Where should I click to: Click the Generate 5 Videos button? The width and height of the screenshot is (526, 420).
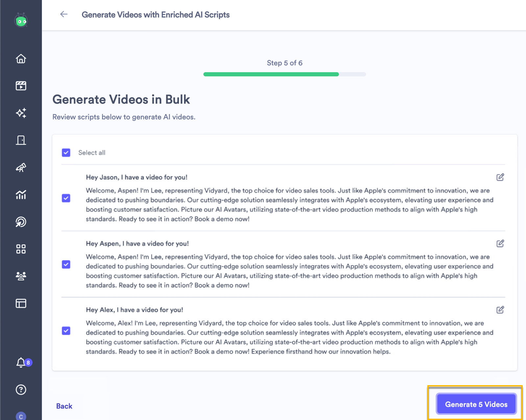(x=476, y=404)
